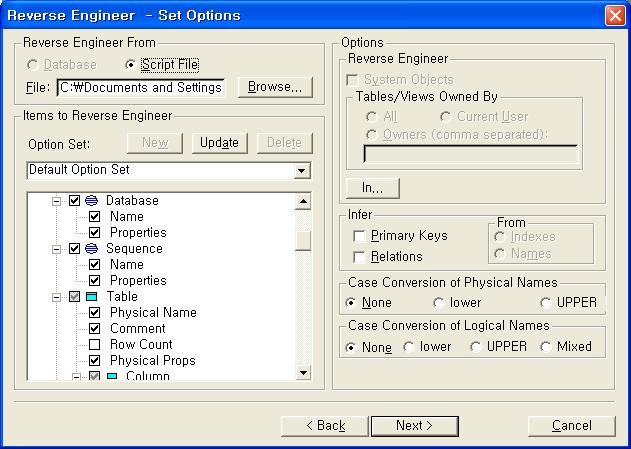The width and height of the screenshot is (631, 449).
Task: Uncheck Properties under Sequence
Action: [x=95, y=280]
